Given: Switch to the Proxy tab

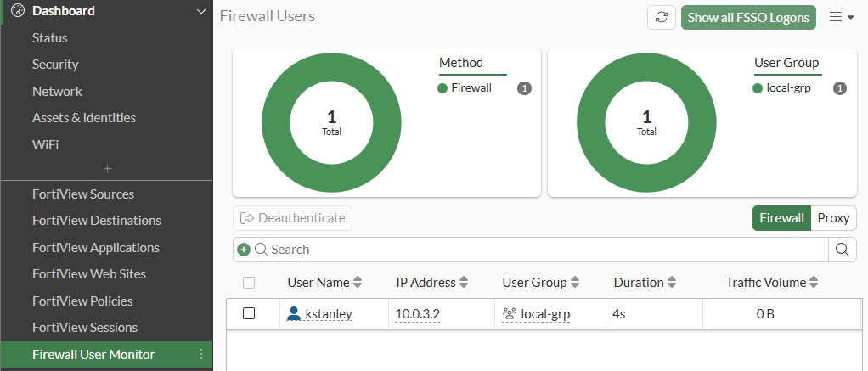Looking at the screenshot, I should click(x=833, y=218).
